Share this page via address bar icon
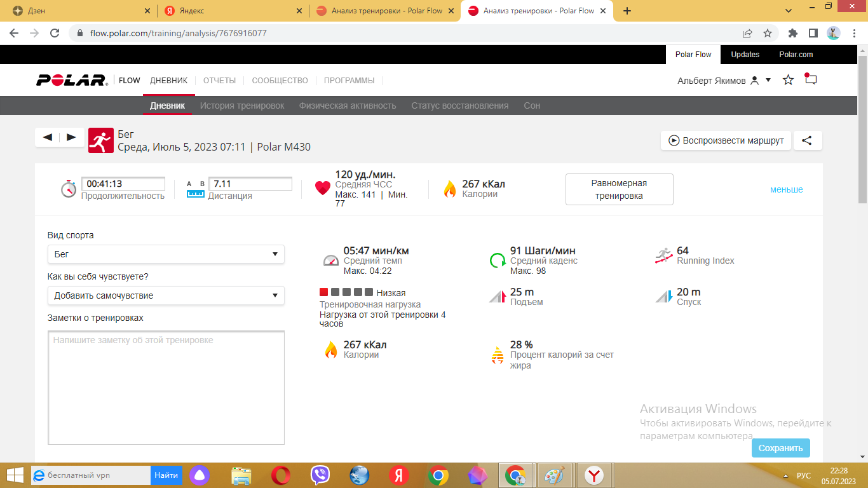 (x=747, y=33)
